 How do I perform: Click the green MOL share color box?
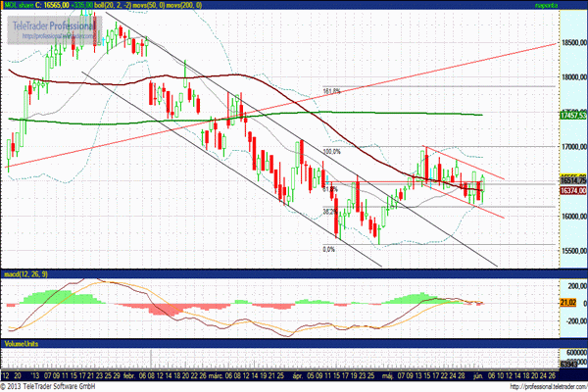pos(6,5)
